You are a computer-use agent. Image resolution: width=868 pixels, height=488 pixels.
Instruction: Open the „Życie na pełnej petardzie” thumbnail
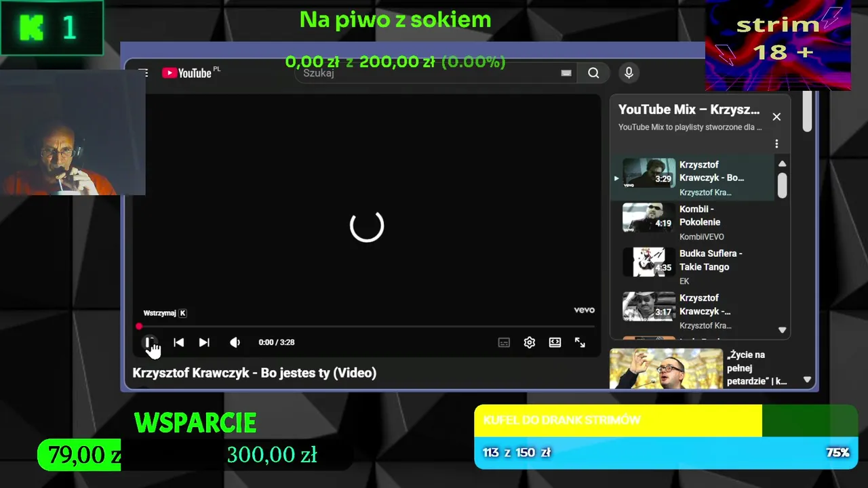pos(666,369)
